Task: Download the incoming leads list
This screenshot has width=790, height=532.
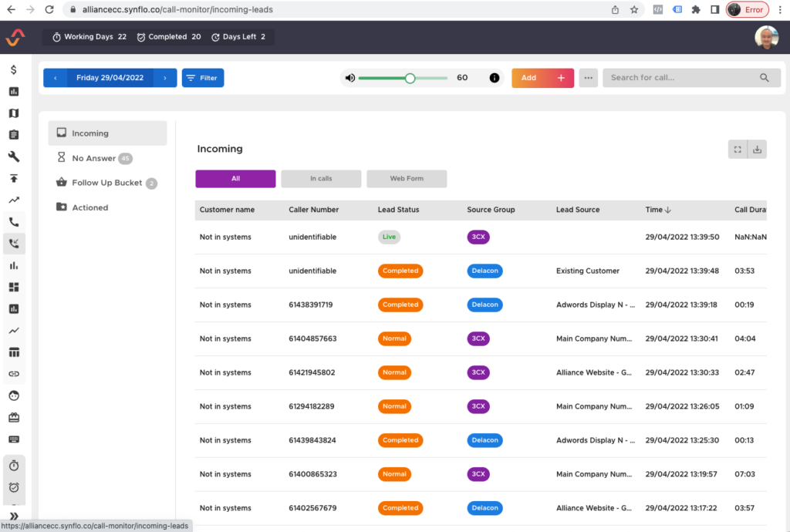Action: [757, 150]
